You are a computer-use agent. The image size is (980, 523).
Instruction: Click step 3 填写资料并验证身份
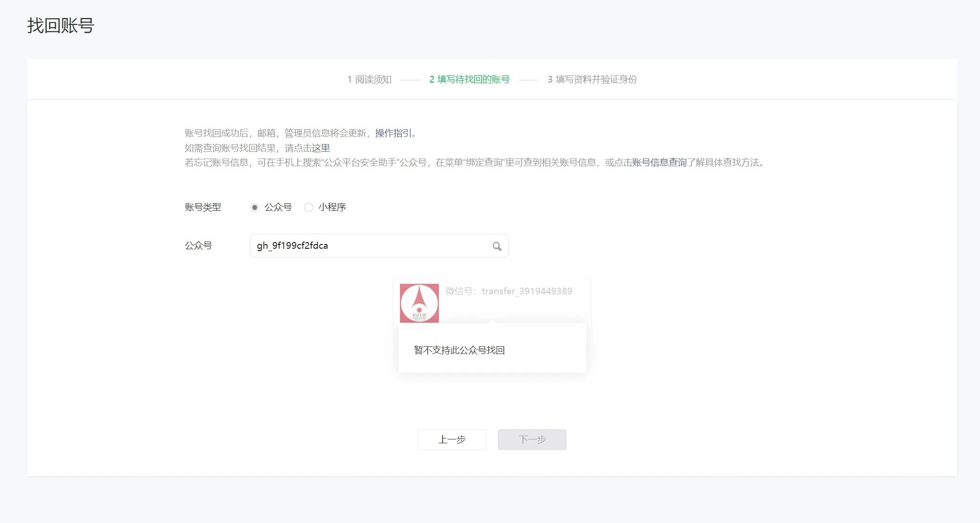tap(592, 80)
